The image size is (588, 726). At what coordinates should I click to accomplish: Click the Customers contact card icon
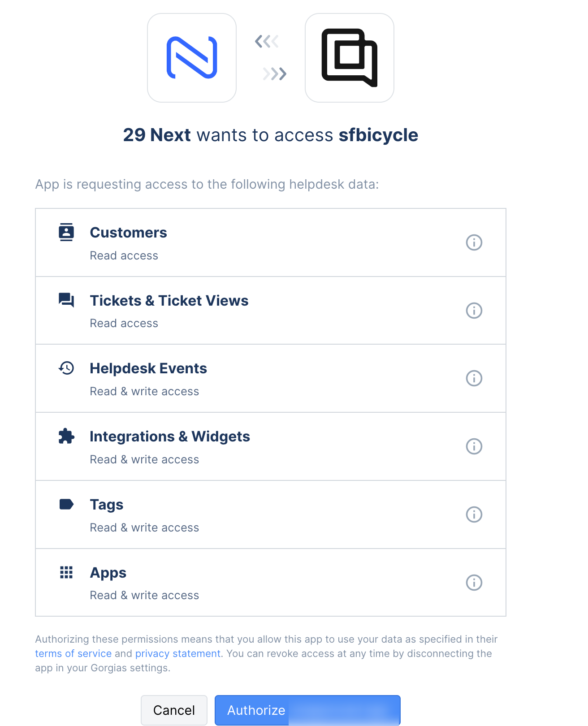coord(66,232)
